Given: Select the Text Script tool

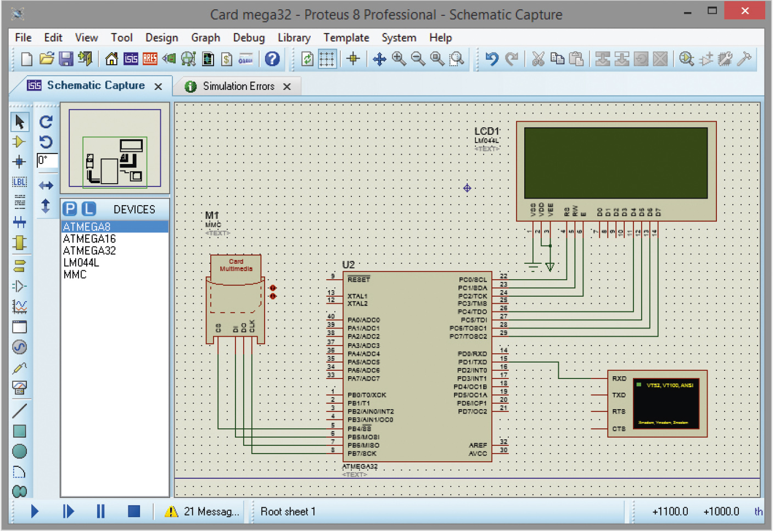Looking at the screenshot, I should [x=19, y=202].
